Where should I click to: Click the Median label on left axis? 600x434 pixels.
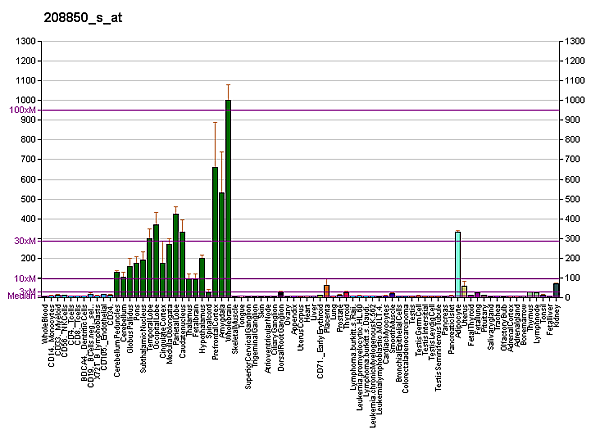pos(21,296)
